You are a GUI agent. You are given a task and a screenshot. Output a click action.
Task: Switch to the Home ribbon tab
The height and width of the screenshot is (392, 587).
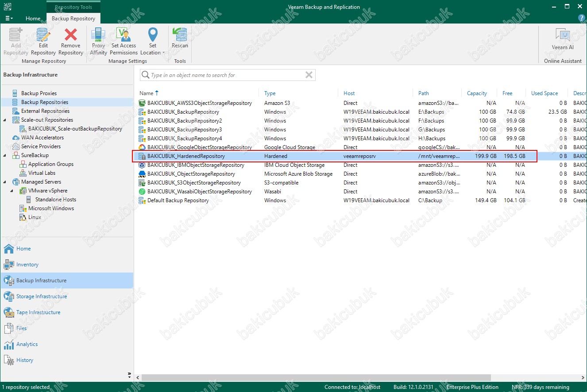tap(33, 19)
